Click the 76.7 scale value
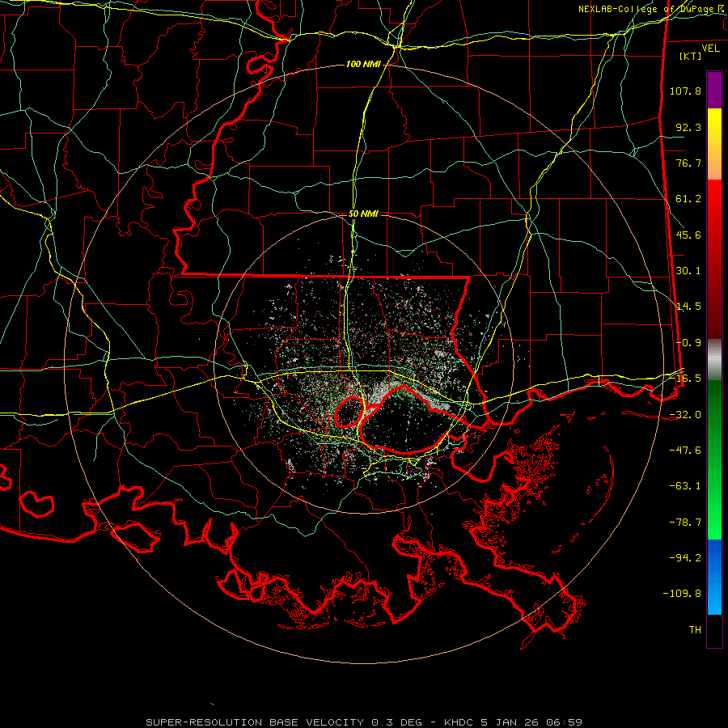This screenshot has width=728, height=728. [688, 163]
